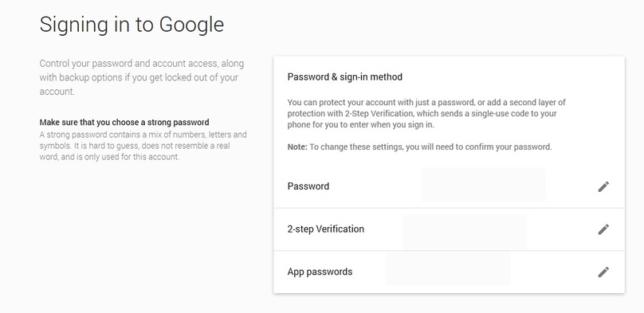
Task: Click the 'confirm your password' note sentence
Action: click(x=430, y=147)
